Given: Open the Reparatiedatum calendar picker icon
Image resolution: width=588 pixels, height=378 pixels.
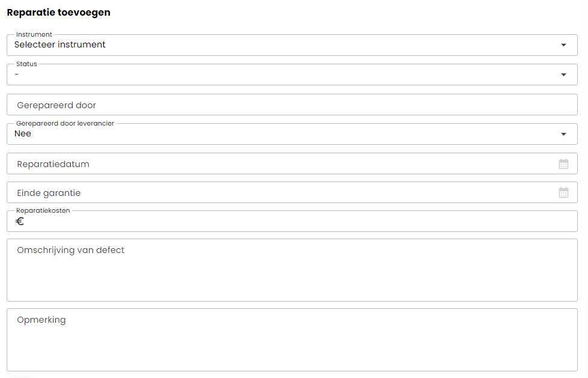Looking at the screenshot, I should (x=563, y=164).
